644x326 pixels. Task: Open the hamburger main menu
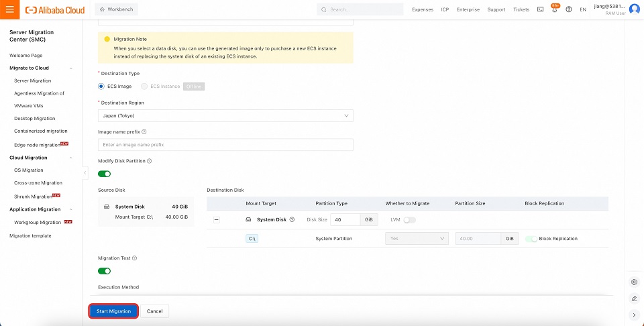pos(9,9)
